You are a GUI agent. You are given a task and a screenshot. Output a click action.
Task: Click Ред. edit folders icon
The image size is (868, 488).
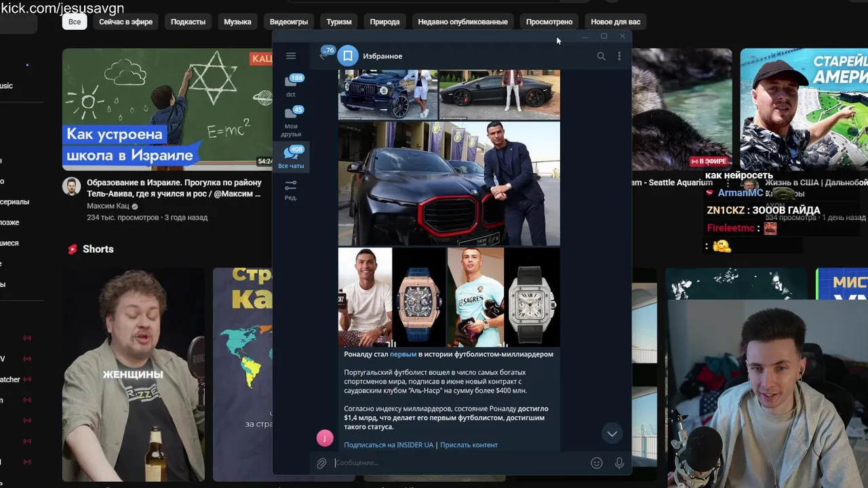pos(291,190)
